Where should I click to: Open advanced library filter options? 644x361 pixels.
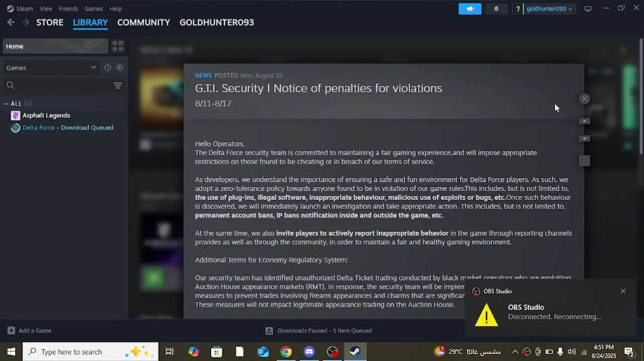(x=118, y=85)
